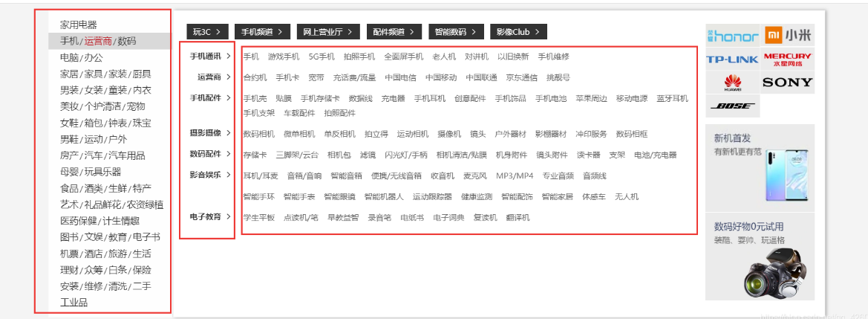The height and width of the screenshot is (319, 868).
Task: Open the Honor brand logo
Action: point(732,36)
